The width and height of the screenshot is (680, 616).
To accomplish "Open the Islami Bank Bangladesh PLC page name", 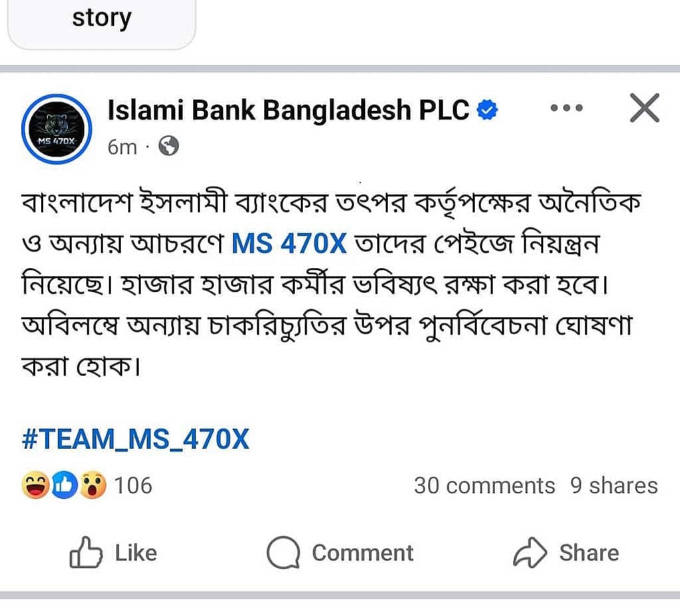I will pyautogui.click(x=288, y=110).
